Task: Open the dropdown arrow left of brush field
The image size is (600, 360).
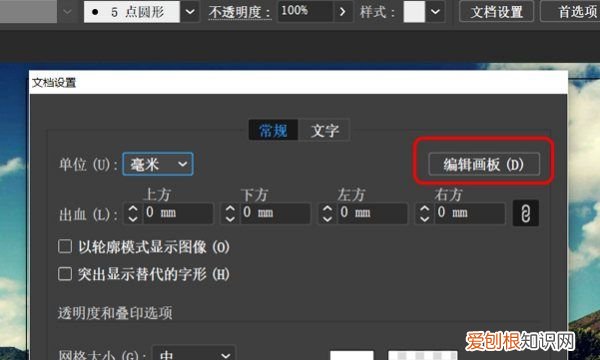Action: point(67,12)
